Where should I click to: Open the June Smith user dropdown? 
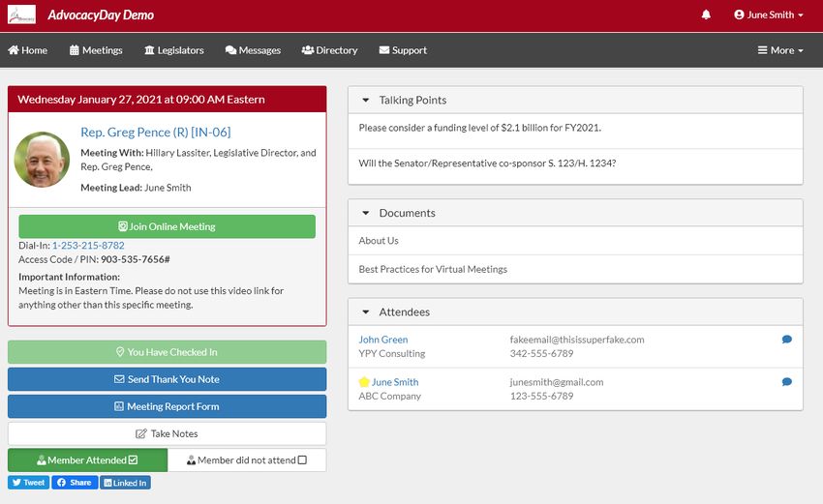769,15
